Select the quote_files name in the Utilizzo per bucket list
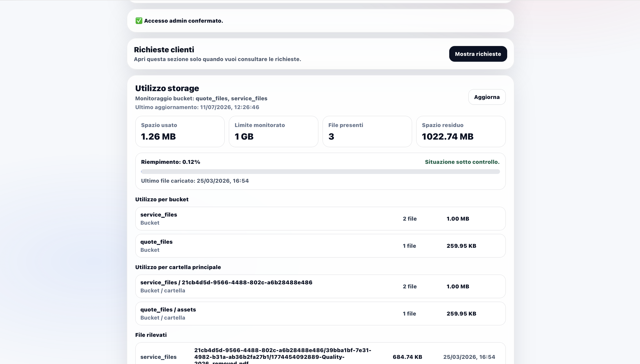The width and height of the screenshot is (640, 364). 156,242
